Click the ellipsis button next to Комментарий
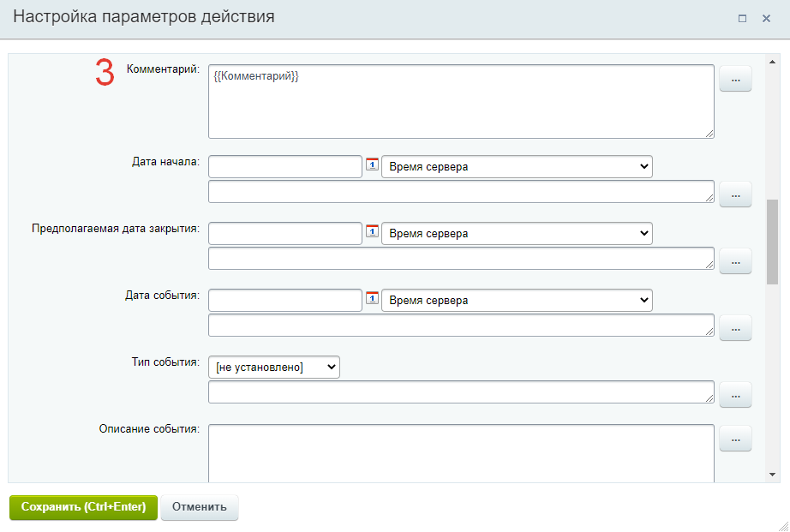The image size is (790, 532). [x=735, y=80]
